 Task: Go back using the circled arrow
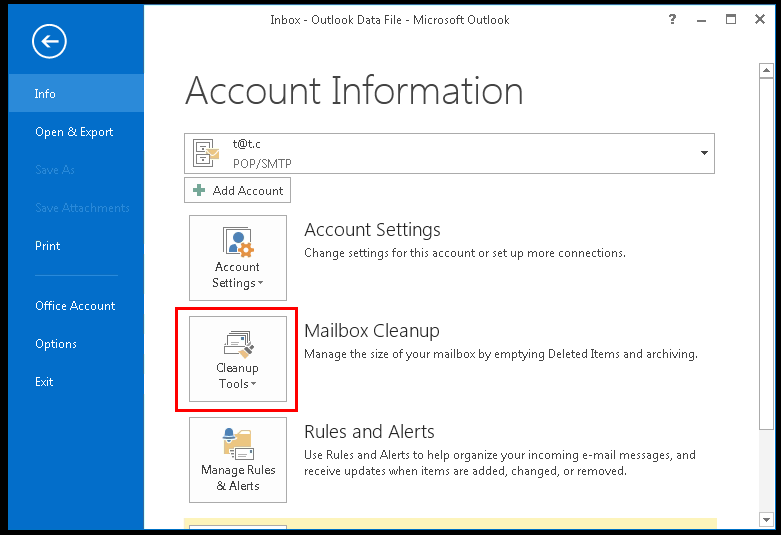49,41
